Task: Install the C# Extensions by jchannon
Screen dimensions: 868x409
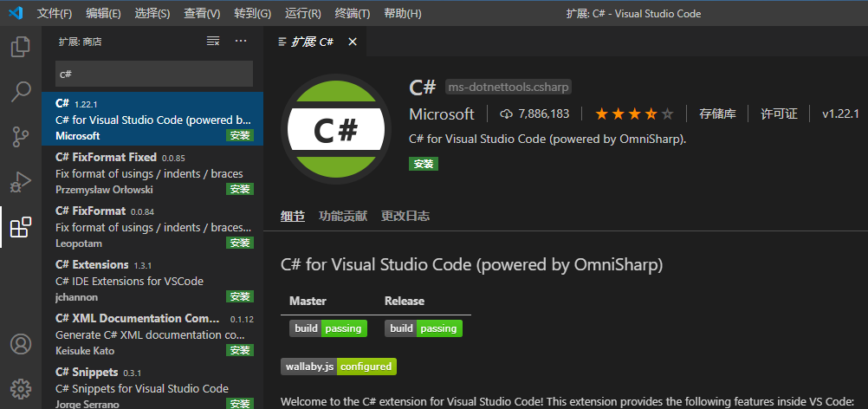Action: click(239, 296)
